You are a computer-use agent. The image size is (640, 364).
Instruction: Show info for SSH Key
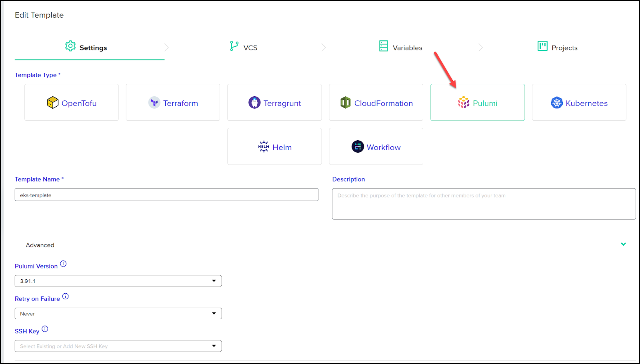(x=45, y=329)
